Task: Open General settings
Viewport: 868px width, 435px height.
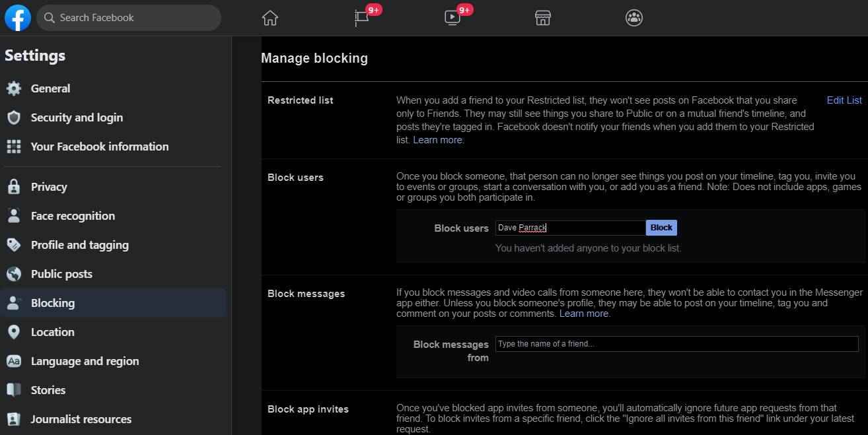Action: point(50,88)
